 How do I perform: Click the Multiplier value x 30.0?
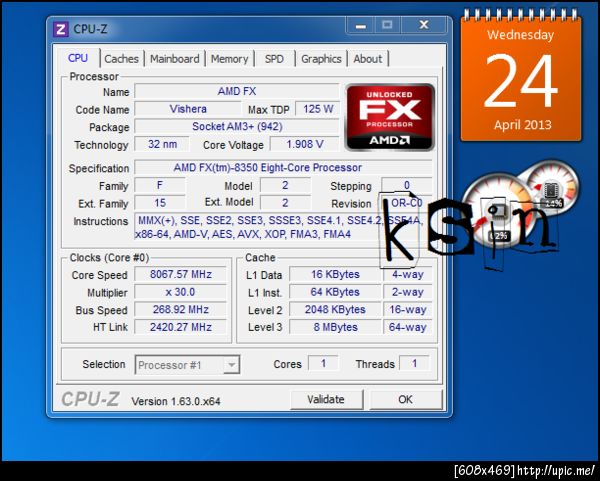[x=181, y=292]
